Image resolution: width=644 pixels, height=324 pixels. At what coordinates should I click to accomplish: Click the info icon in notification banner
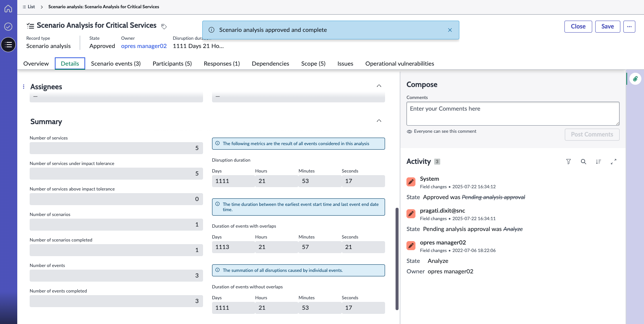click(211, 30)
